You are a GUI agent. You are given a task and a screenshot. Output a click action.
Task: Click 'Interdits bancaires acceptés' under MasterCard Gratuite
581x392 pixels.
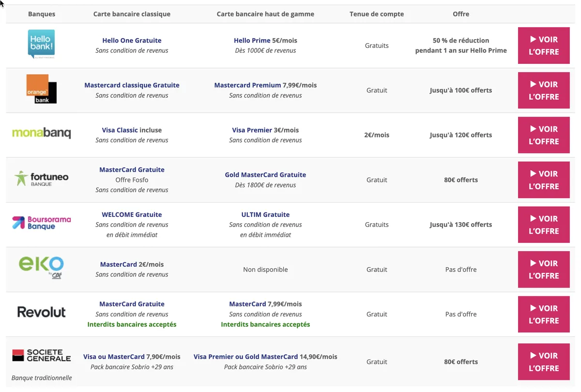(132, 325)
